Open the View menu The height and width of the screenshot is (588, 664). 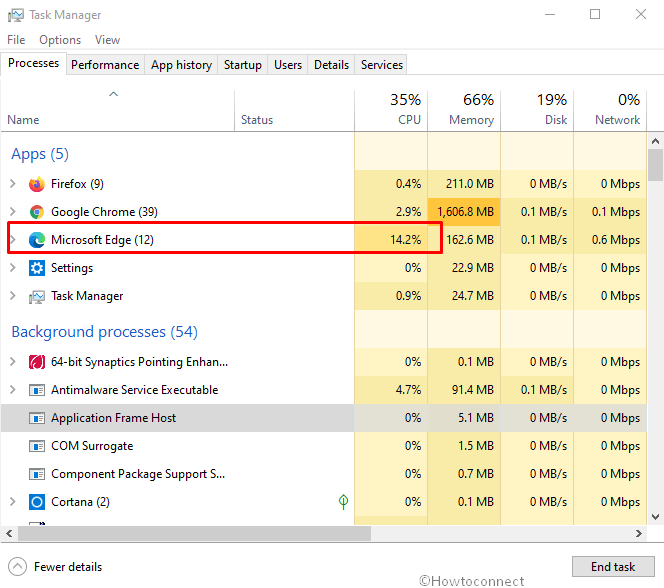click(x=107, y=40)
